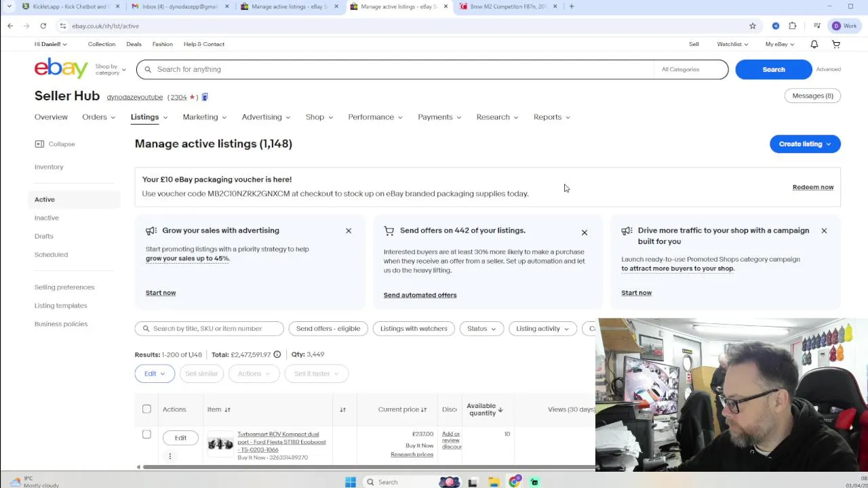Click Edit button for Turbosmart listing
868x488 pixels.
point(180,438)
